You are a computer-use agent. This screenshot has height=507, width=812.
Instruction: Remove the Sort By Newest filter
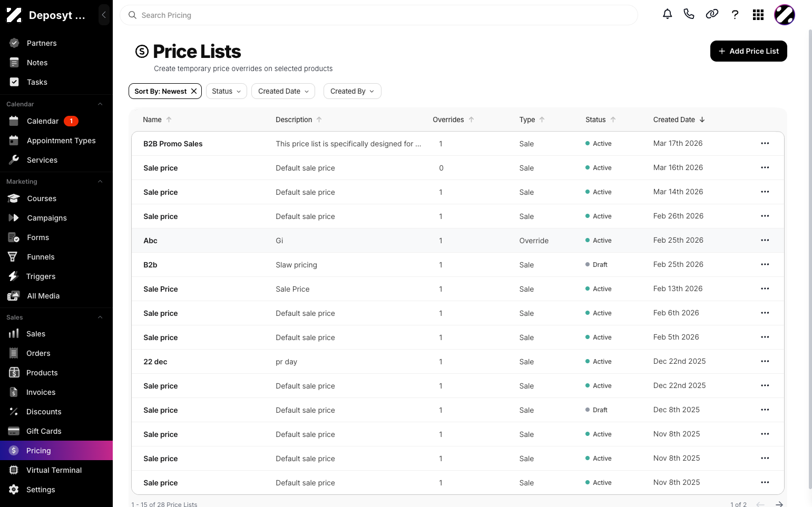(194, 91)
